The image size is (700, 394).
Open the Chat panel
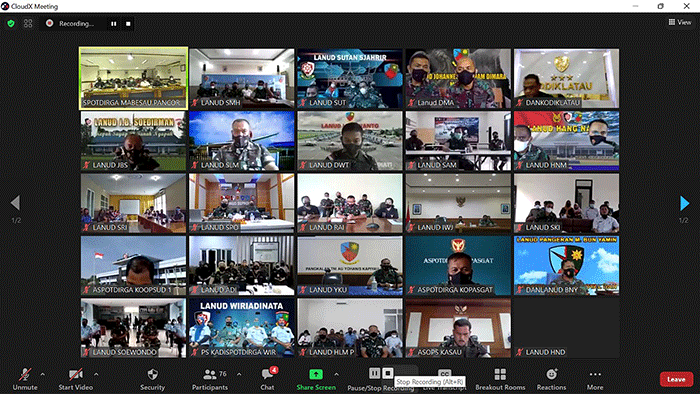click(268, 379)
